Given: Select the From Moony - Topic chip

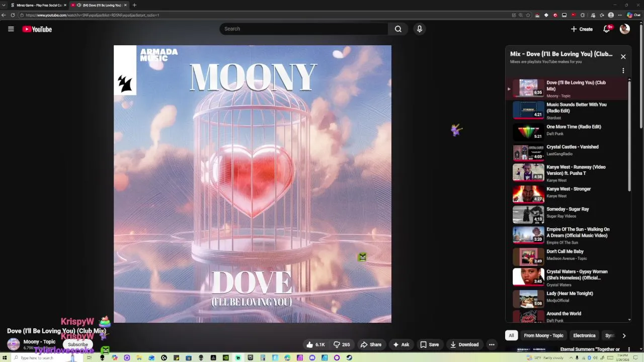Looking at the screenshot, I should point(543,335).
